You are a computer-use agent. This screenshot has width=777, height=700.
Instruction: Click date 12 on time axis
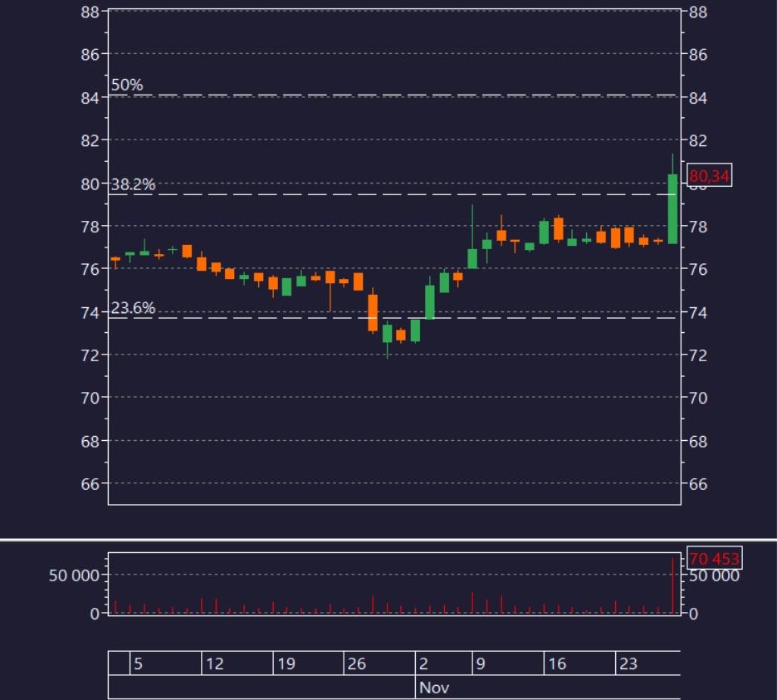click(214, 663)
